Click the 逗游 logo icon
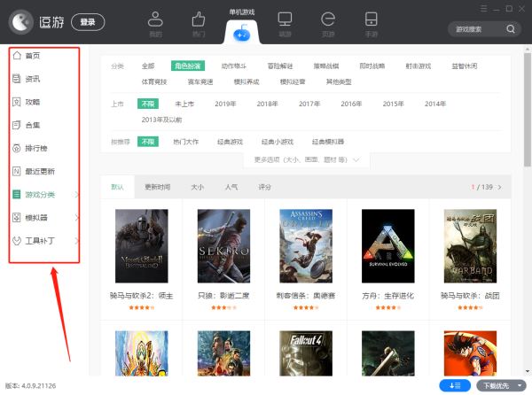Screen dimensions: 532x395 click(x=20, y=22)
